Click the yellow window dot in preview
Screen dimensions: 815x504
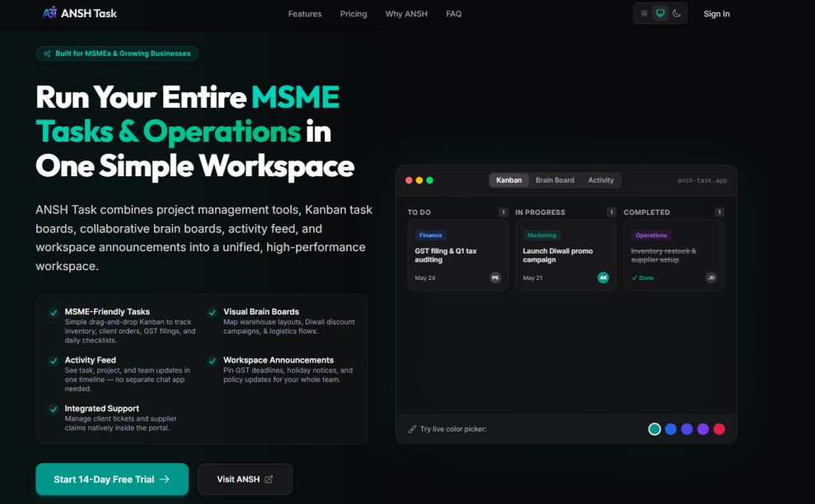coord(419,180)
